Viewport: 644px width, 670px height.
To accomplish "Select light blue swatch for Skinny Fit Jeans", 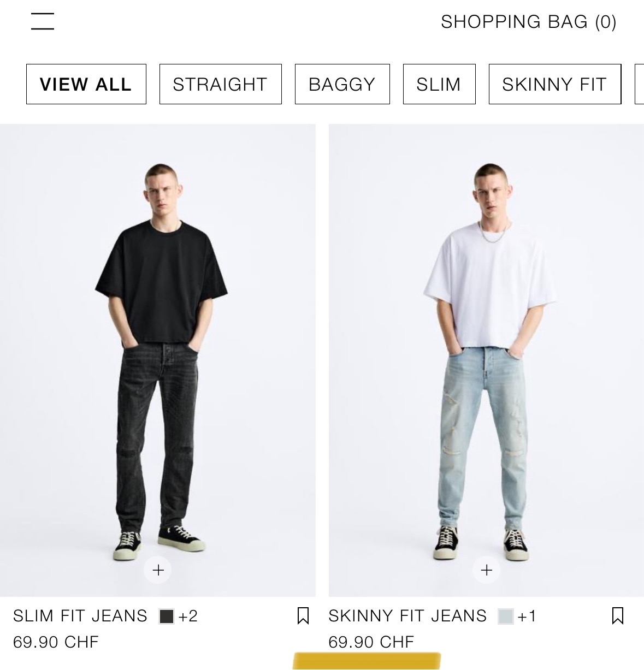I will tap(506, 616).
